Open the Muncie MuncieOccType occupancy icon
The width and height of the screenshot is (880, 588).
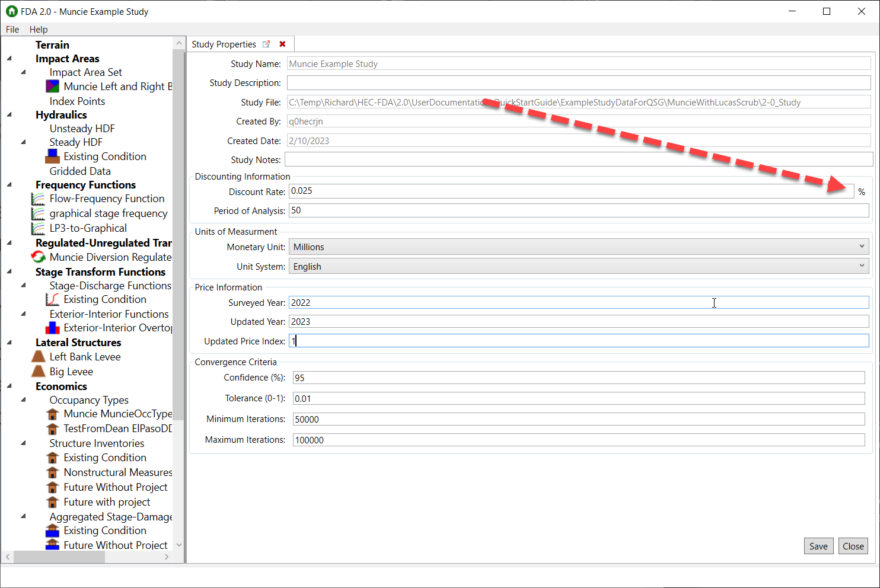tap(51, 413)
